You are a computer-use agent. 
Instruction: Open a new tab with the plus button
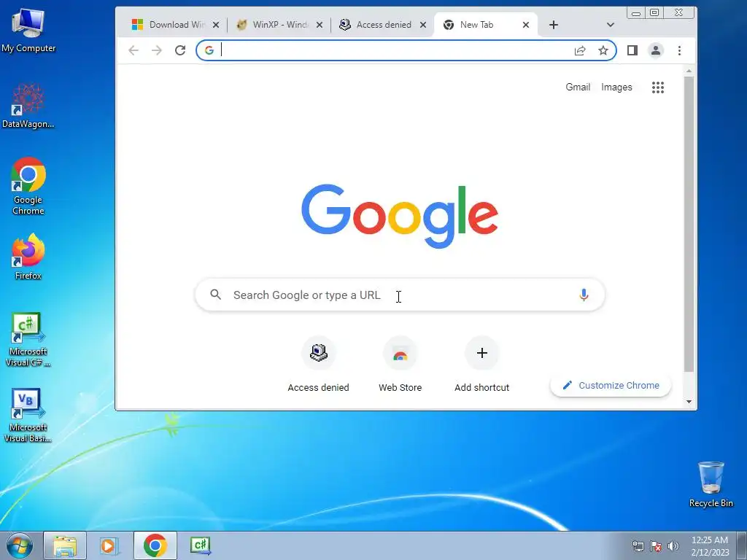coord(553,25)
